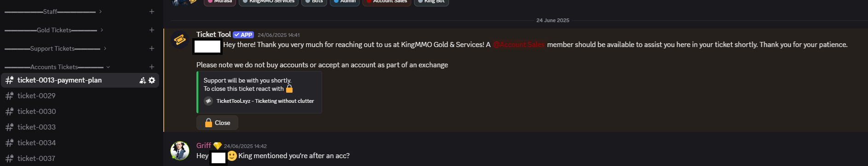This screenshot has height=166, width=868.
Task: Open invite icon on ticket-0013-payment-plan
Action: 143,80
